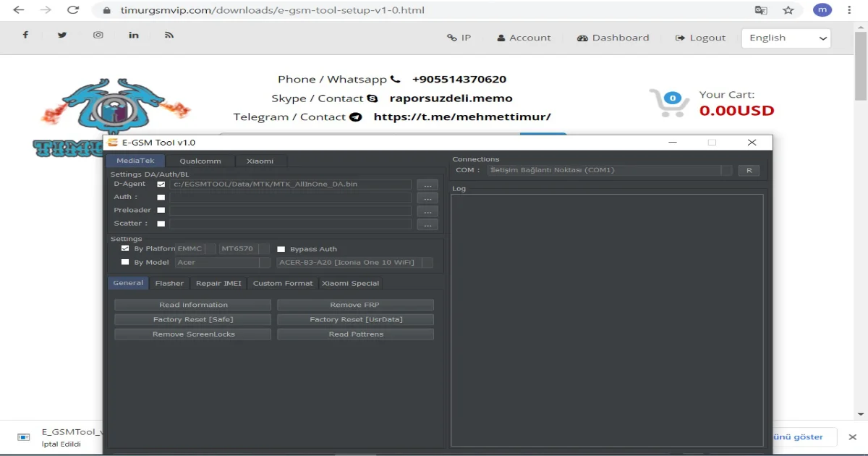The width and height of the screenshot is (868, 456).
Task: Switch to the MediaTek tab
Action: [135, 161]
